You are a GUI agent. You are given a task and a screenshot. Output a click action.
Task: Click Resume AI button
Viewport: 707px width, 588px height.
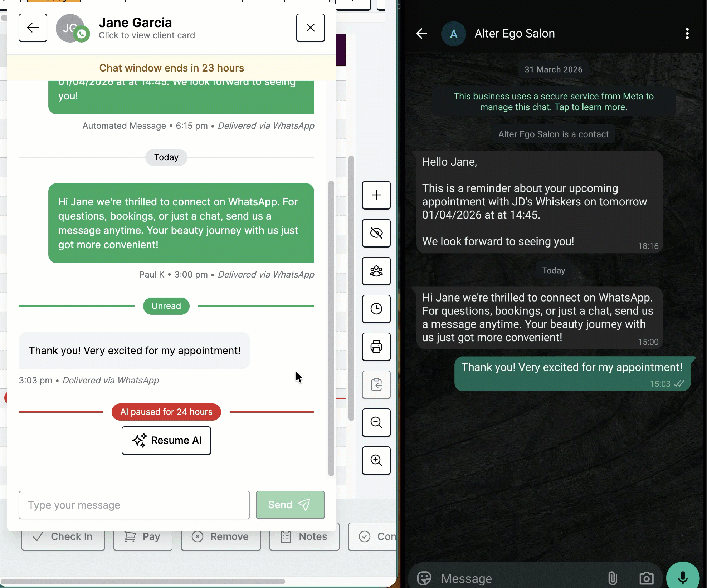(166, 441)
